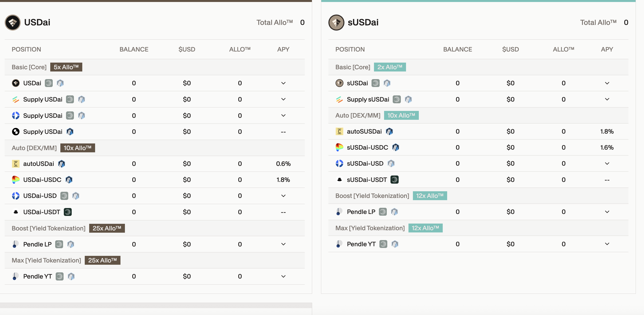Image resolution: width=644 pixels, height=315 pixels.
Task: Click the Pendle icon on the USDai Pendle YT row
Action: pos(15,276)
